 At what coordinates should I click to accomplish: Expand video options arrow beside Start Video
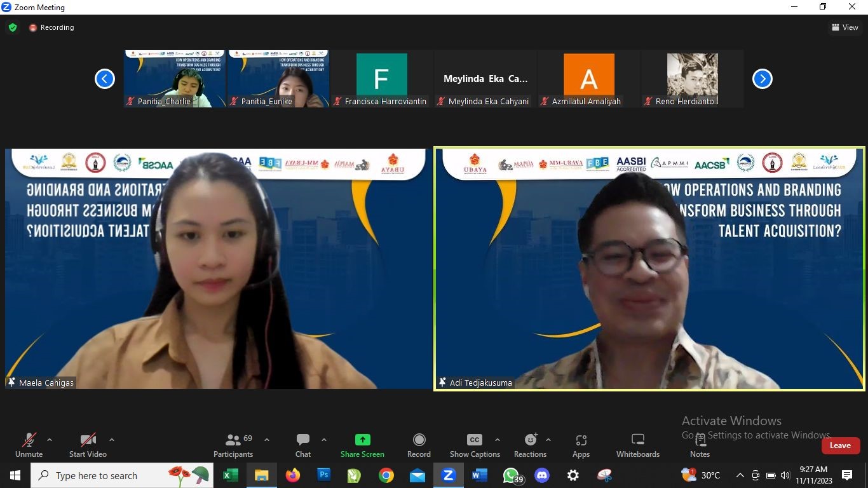click(x=112, y=440)
